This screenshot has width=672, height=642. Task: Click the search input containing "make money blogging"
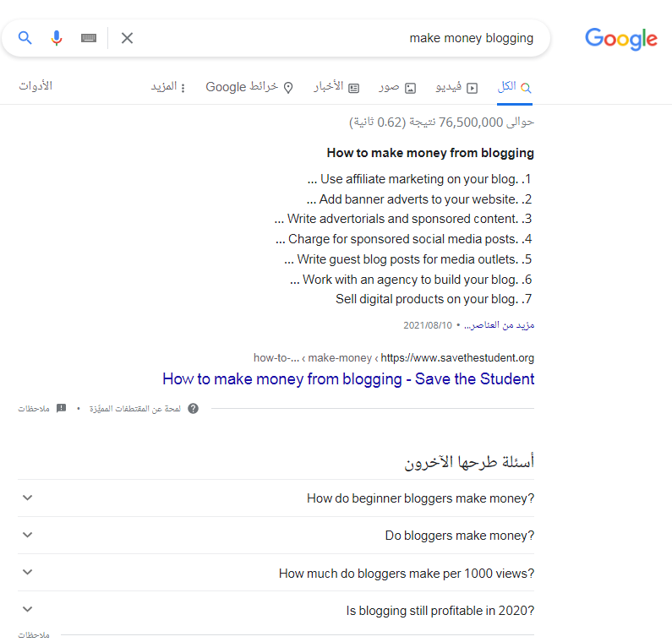(x=338, y=38)
